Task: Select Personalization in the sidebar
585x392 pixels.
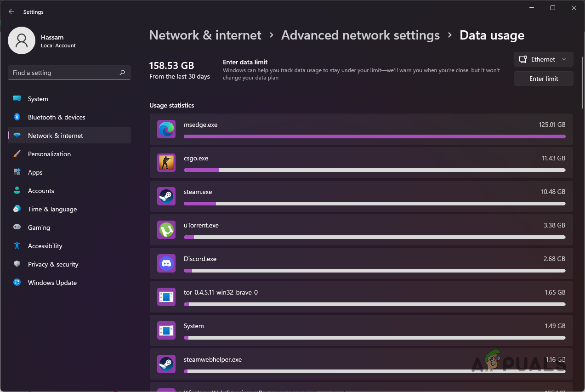Action: pos(49,154)
